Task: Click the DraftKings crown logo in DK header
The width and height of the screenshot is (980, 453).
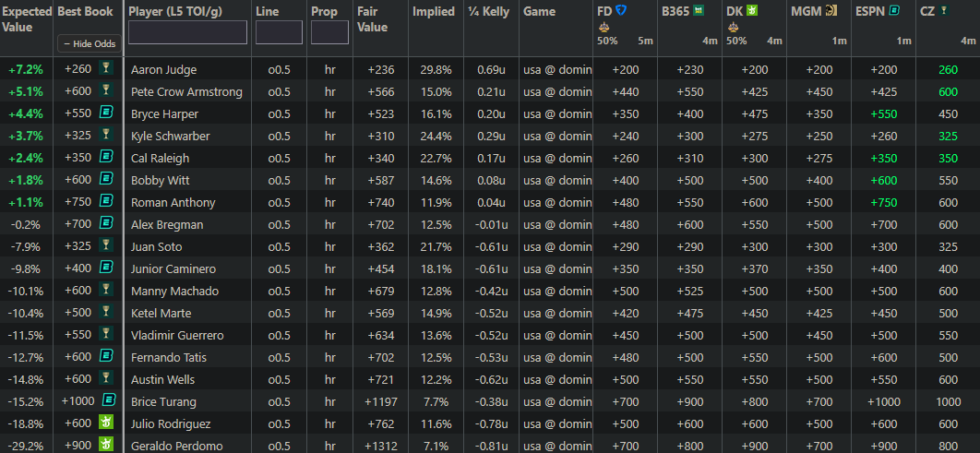Action: [752, 11]
